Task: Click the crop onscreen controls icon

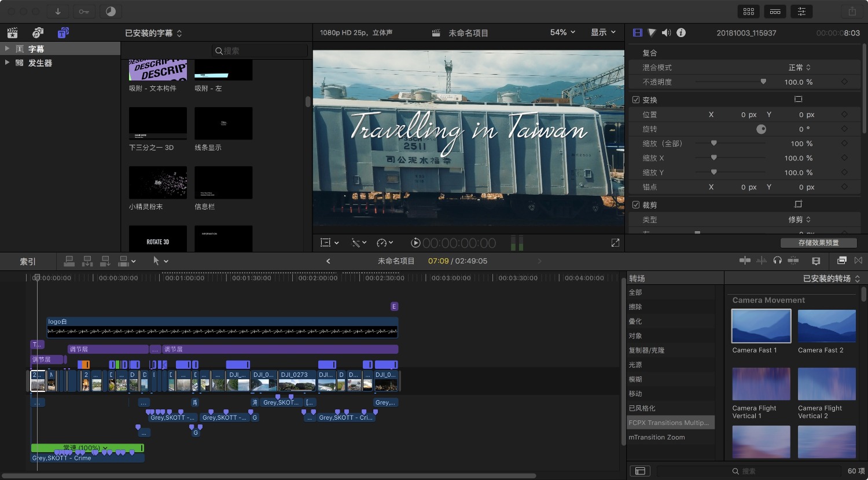Action: pyautogui.click(x=798, y=204)
